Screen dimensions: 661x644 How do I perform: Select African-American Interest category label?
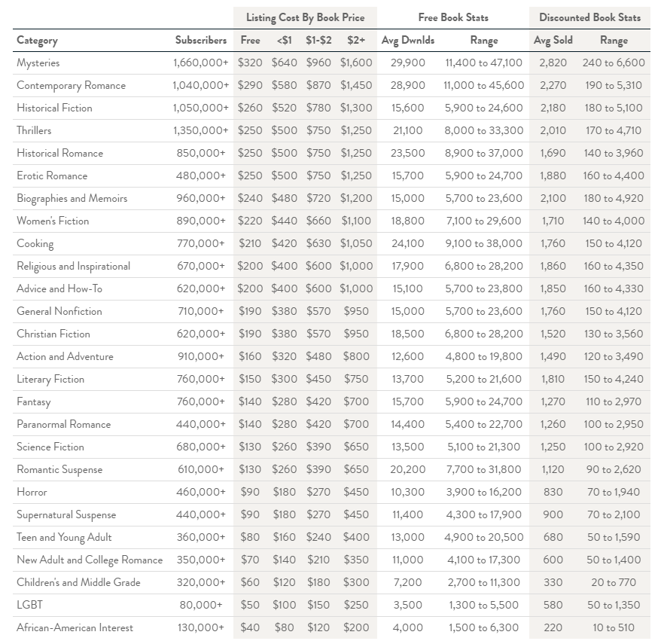[x=75, y=627]
